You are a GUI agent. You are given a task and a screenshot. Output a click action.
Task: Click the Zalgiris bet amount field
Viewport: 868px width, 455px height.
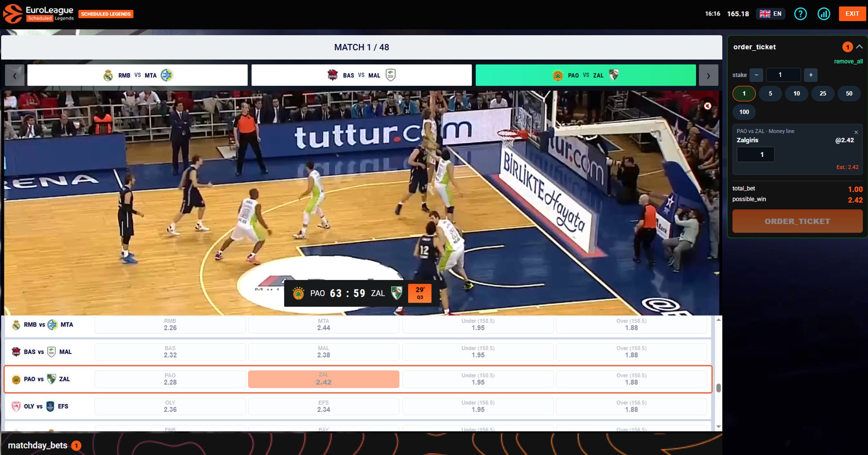click(x=755, y=155)
